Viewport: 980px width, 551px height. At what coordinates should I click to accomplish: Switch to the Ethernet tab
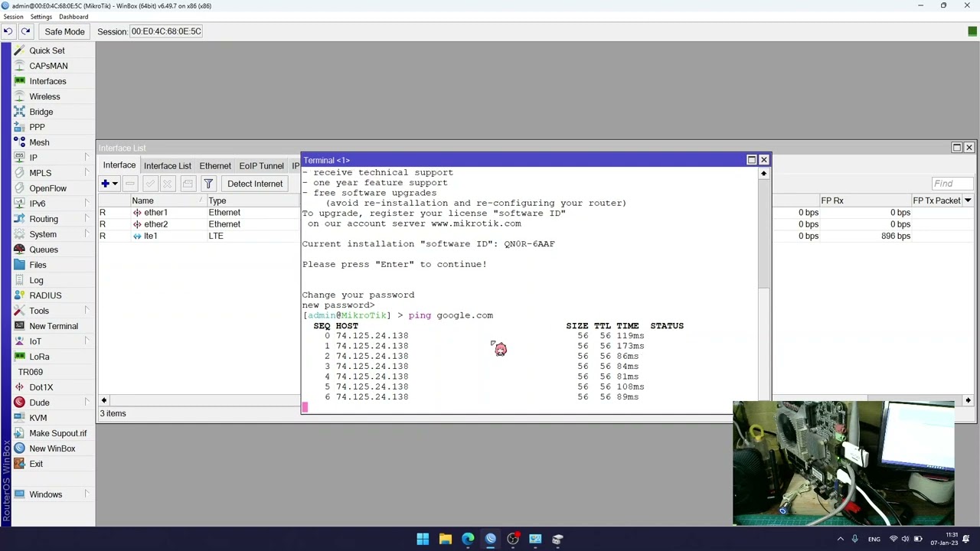point(215,166)
